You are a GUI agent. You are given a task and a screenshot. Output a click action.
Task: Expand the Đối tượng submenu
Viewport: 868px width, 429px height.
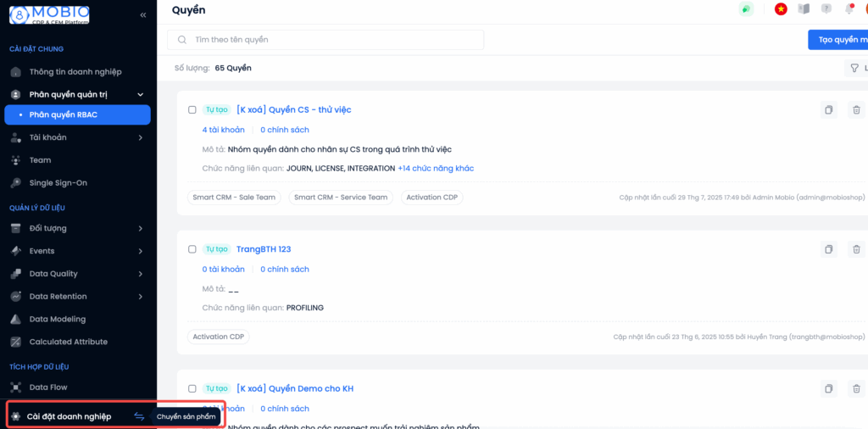[x=141, y=228]
